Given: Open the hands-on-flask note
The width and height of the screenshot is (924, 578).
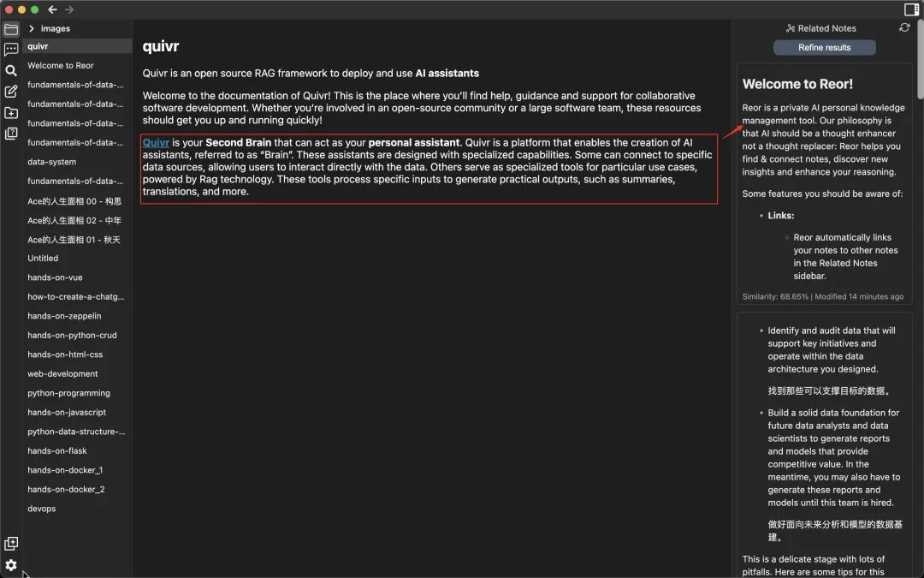Looking at the screenshot, I should (x=77, y=450).
